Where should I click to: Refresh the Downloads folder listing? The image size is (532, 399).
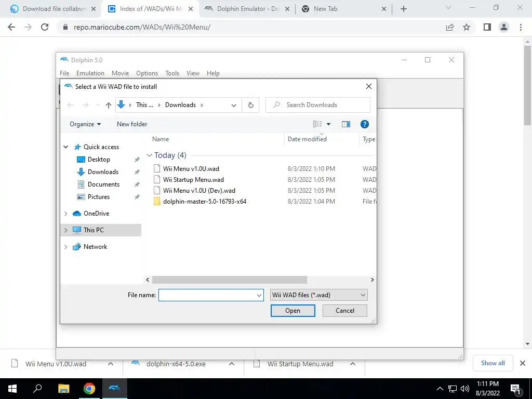(251, 105)
